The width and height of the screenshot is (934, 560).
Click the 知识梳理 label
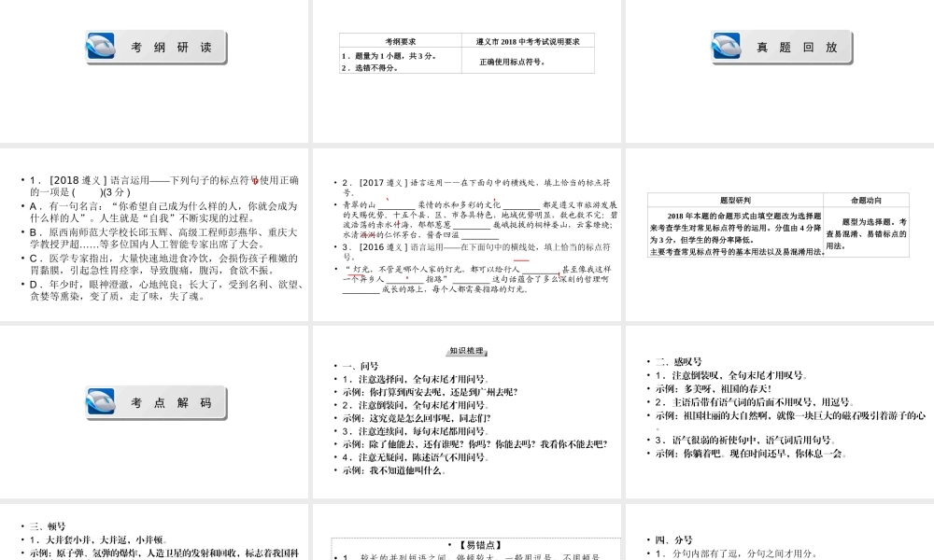[x=466, y=351]
